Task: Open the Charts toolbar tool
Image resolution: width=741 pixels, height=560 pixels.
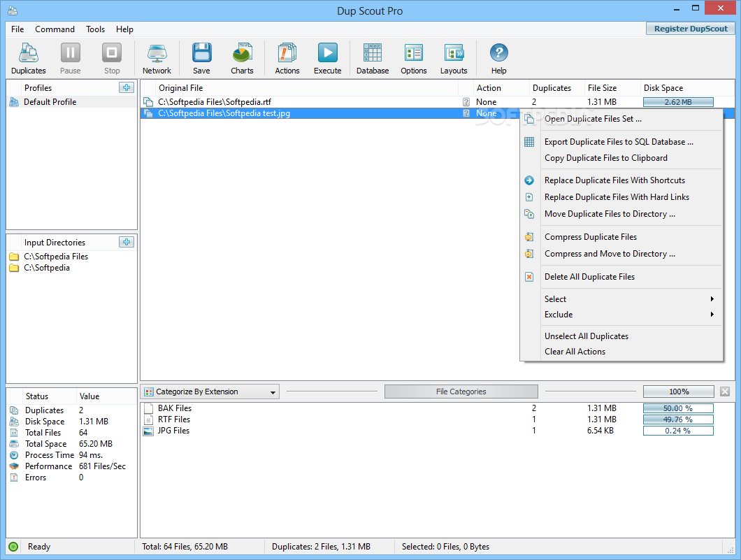Action: pos(242,58)
